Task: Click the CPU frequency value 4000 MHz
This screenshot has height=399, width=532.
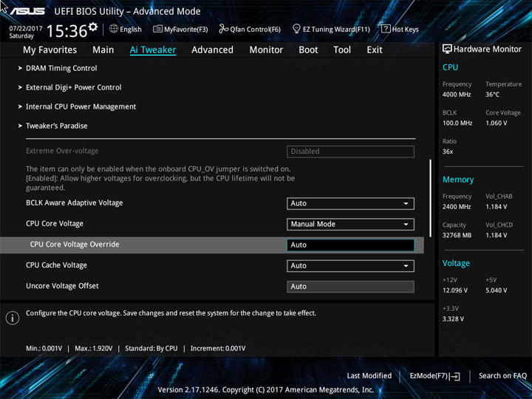Action: point(457,95)
